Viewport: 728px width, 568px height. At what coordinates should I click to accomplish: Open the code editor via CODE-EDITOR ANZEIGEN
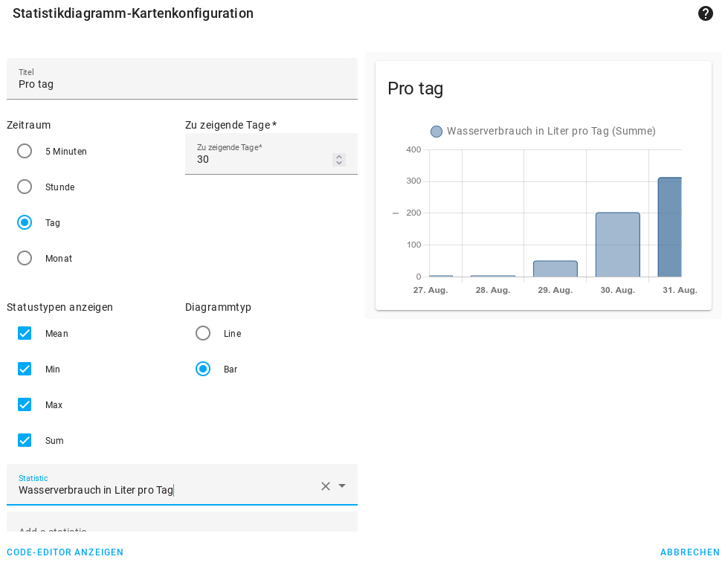(65, 552)
